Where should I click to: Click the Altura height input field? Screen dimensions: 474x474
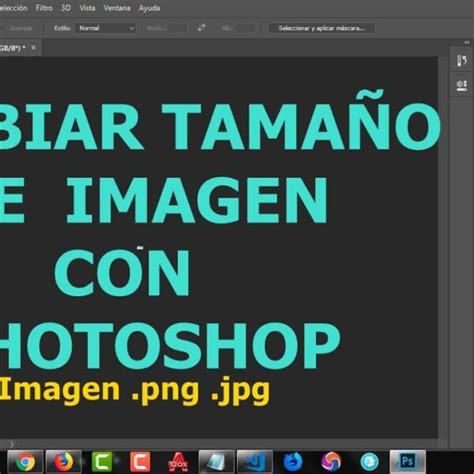pyautogui.click(x=245, y=28)
